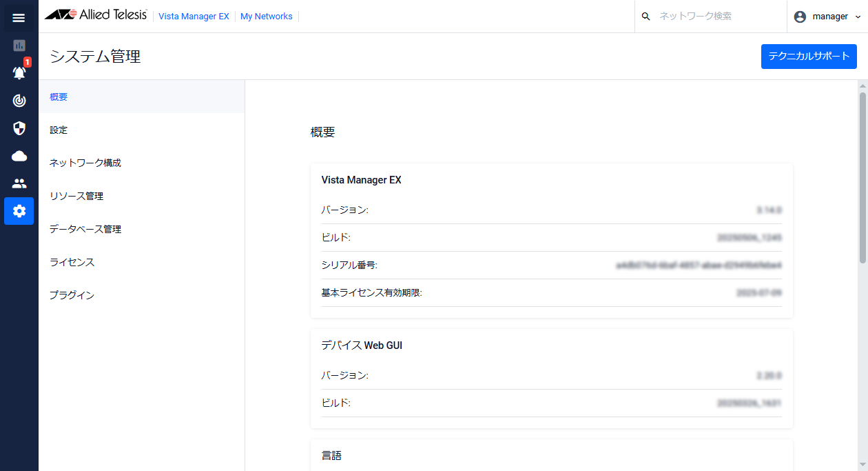868x471 pixels.
Task: Open the ネットワーク構成 menu item
Action: (x=141, y=163)
